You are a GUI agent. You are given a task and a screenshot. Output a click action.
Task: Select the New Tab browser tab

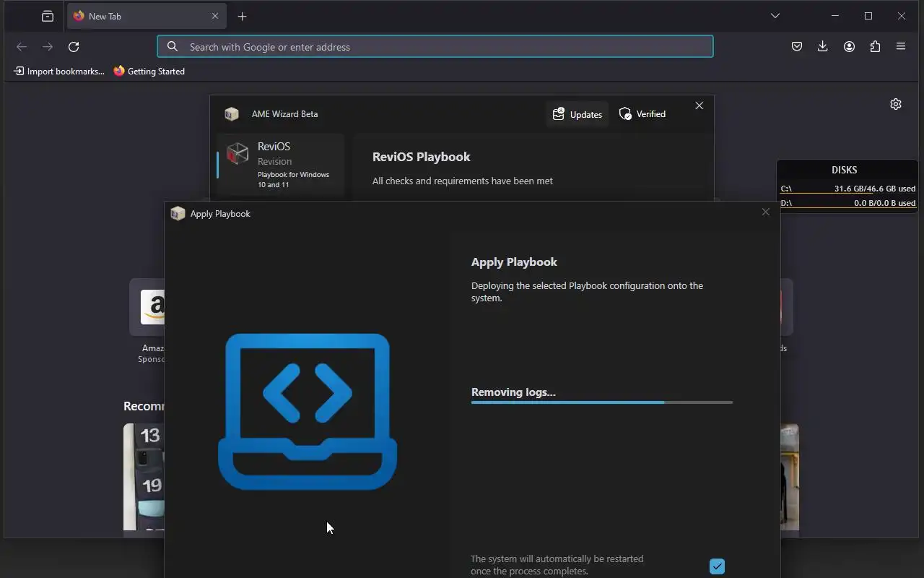tap(147, 16)
